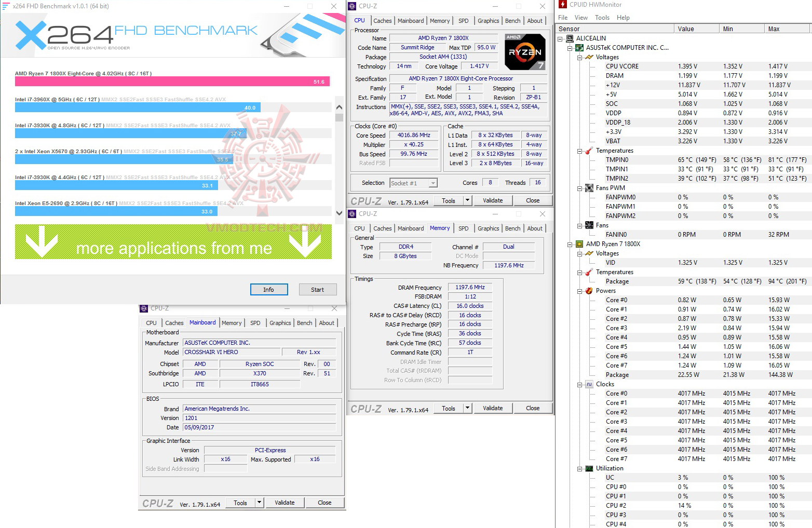Open the Tools dropdown arrow in the Timings CPU-Z window
812x528 pixels.
coord(467,408)
